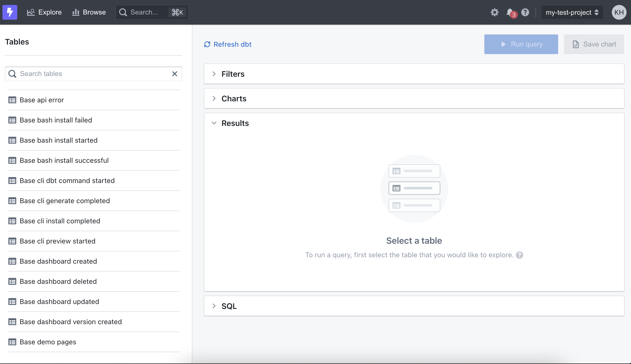Open the settings gear icon

[x=494, y=12]
